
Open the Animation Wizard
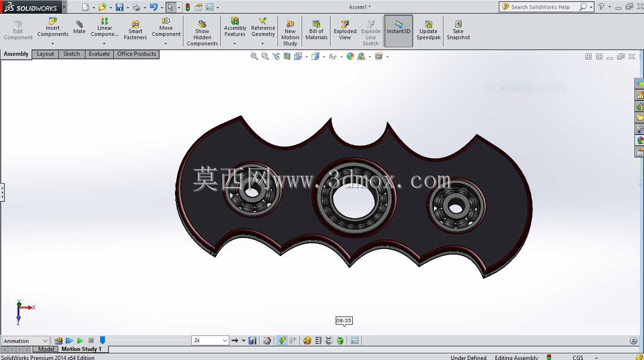pos(267,341)
